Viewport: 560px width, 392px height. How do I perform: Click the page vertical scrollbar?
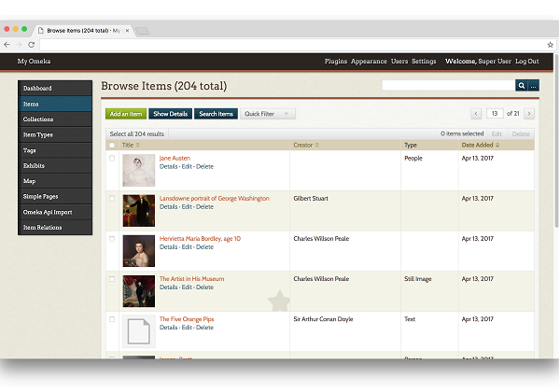(x=556, y=141)
